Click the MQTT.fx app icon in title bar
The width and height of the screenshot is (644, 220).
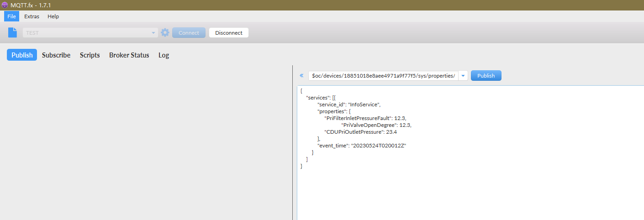tap(5, 5)
